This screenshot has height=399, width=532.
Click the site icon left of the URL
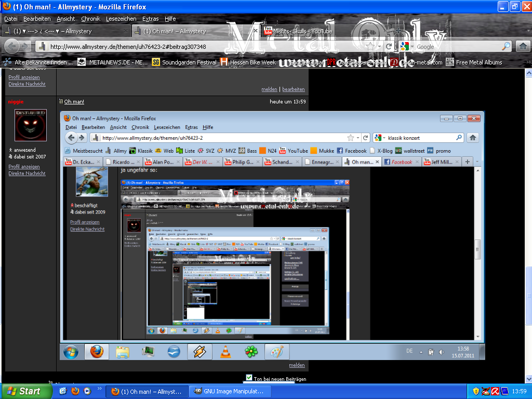pyautogui.click(x=42, y=46)
